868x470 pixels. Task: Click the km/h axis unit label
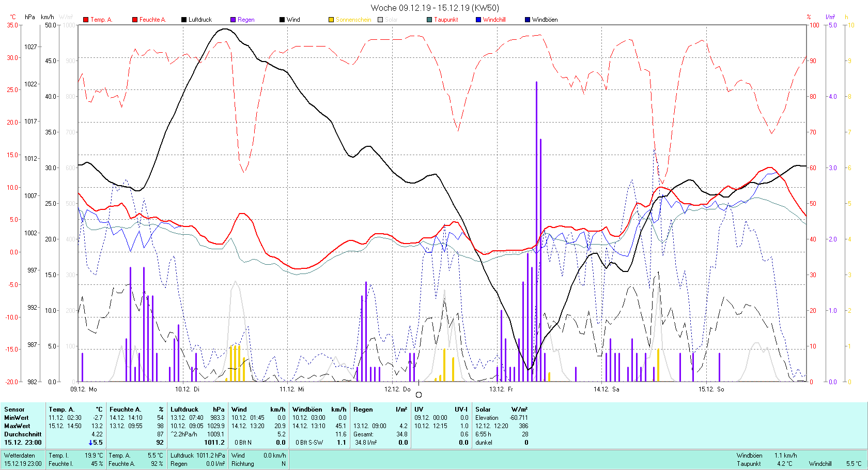48,17
